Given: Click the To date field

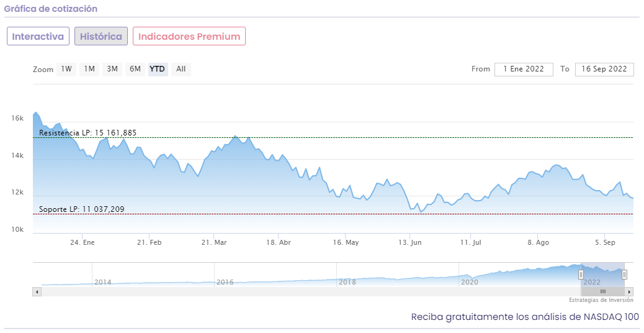Looking at the screenshot, I should (604, 69).
